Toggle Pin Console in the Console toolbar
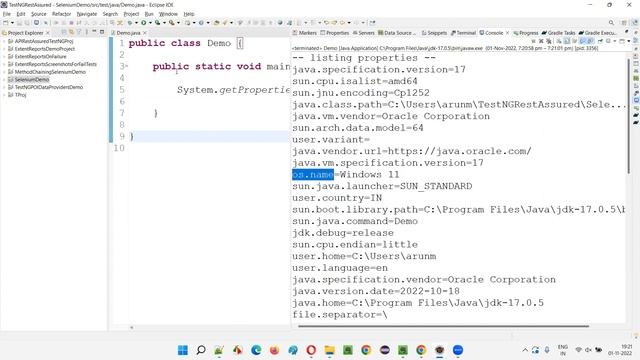The image size is (640, 360). coord(600,41)
